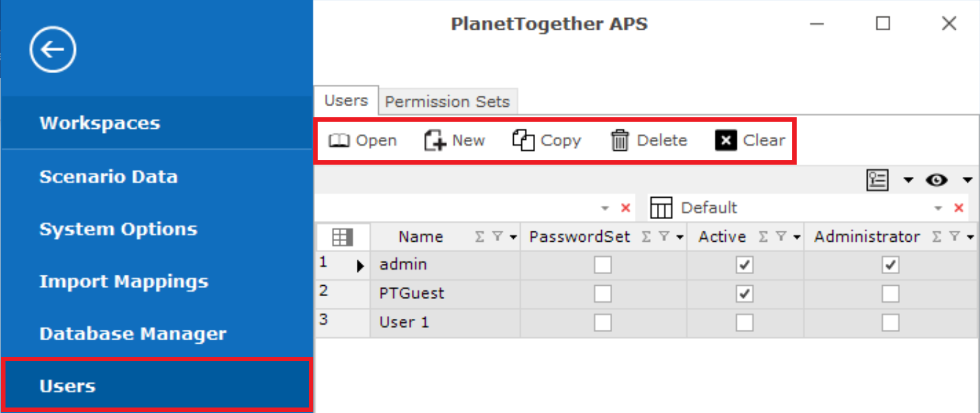Open the selected user record
The height and width of the screenshot is (413, 980).
362,140
